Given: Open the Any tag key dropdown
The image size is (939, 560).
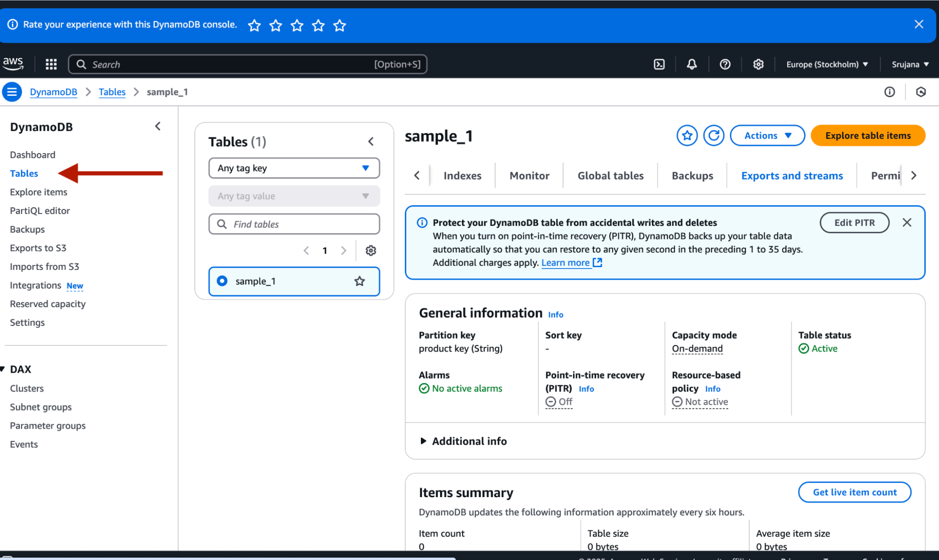Looking at the screenshot, I should coord(294,168).
